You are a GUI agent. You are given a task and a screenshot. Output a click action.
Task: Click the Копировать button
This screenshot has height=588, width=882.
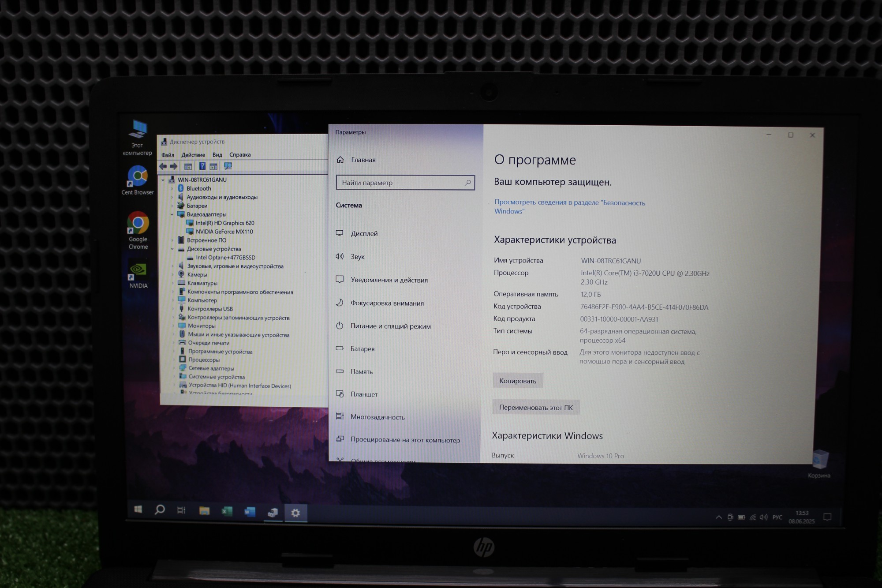coord(517,381)
